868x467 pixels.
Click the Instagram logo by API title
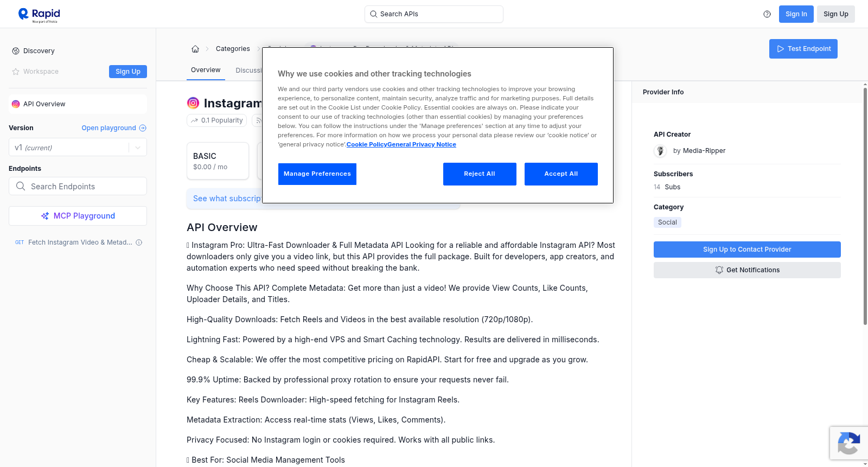[x=193, y=103]
